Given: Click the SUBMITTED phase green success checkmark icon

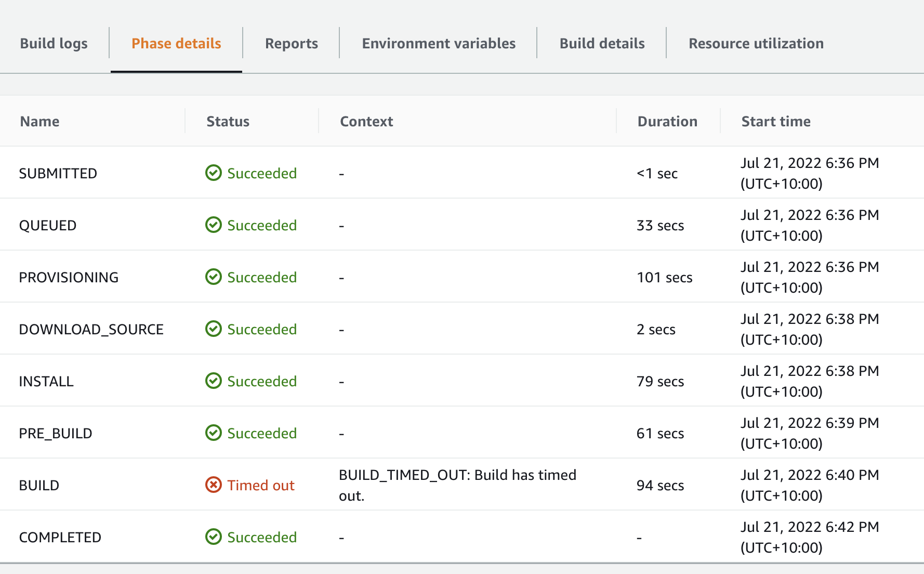Looking at the screenshot, I should coord(213,173).
